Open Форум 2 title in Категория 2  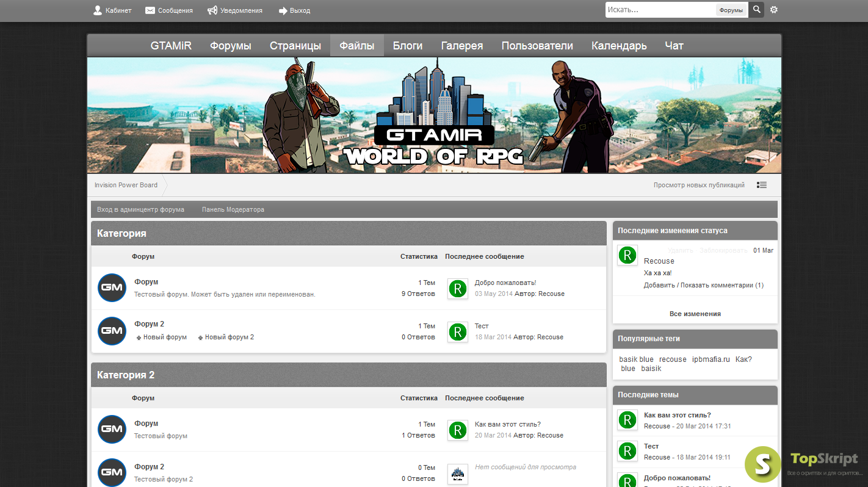[x=150, y=467]
